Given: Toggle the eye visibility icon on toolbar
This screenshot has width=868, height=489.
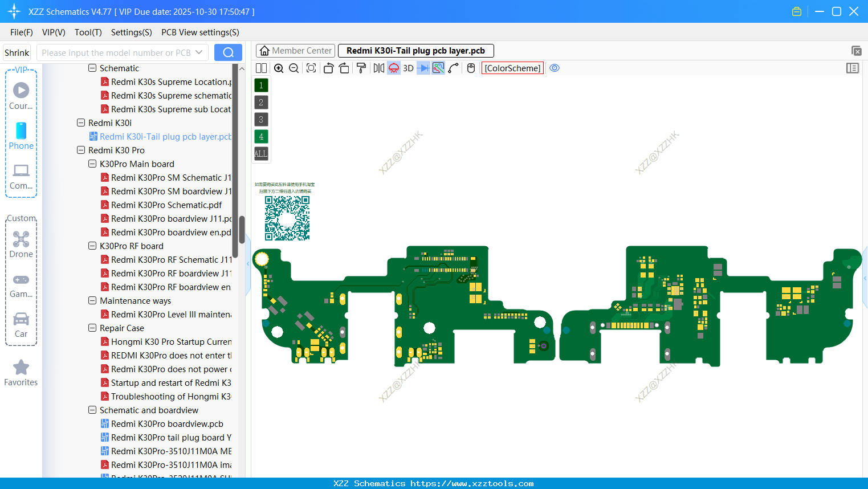Looking at the screenshot, I should coord(555,68).
